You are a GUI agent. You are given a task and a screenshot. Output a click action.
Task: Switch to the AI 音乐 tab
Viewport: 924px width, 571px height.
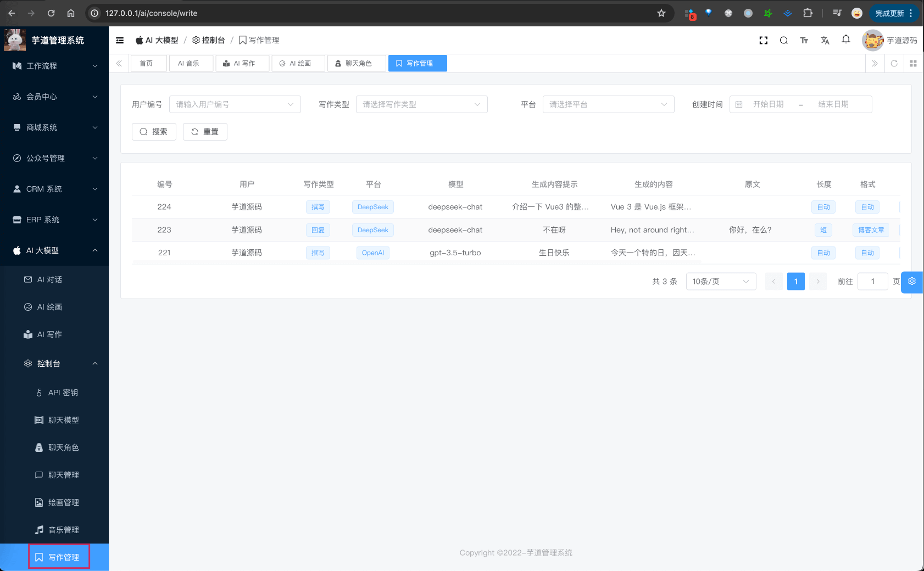coord(191,63)
